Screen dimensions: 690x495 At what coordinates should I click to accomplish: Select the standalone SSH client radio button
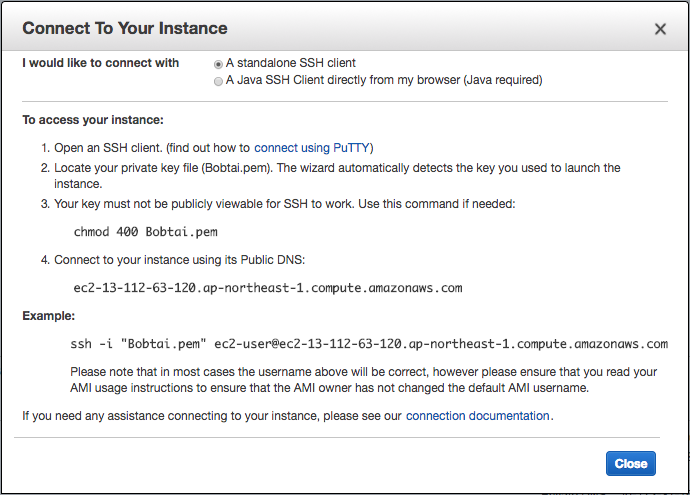pos(218,63)
